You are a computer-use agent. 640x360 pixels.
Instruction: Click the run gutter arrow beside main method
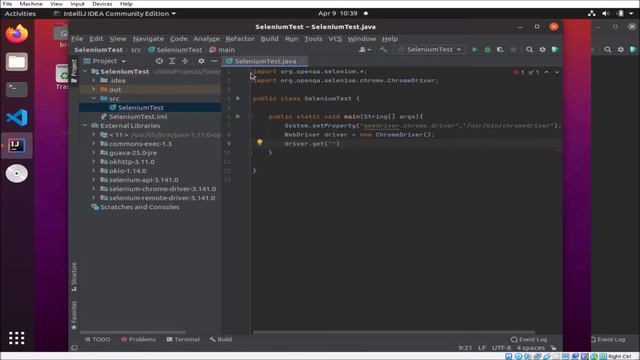(x=238, y=116)
